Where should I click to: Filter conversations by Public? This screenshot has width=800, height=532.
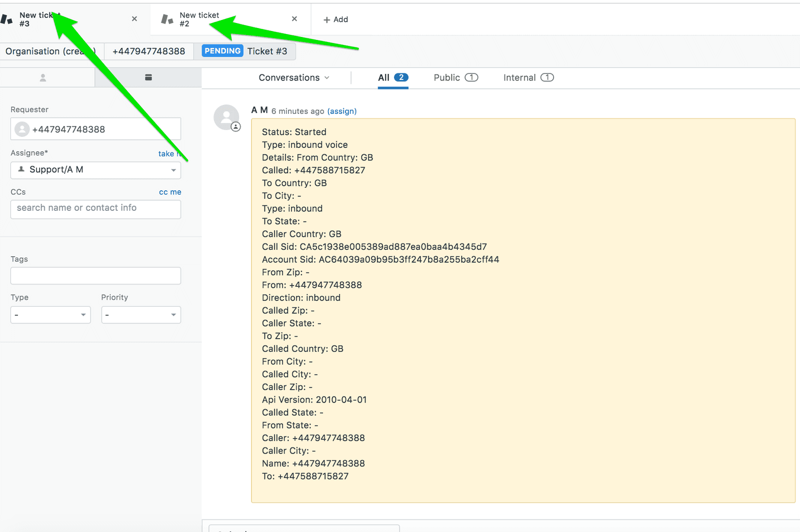pos(454,77)
